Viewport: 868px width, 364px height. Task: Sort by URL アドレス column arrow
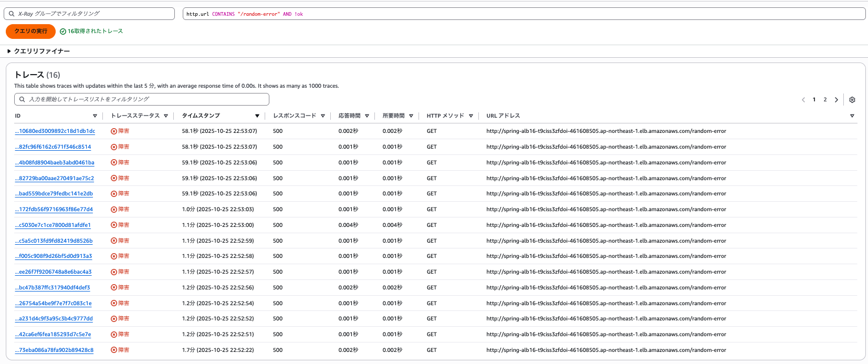pos(852,116)
